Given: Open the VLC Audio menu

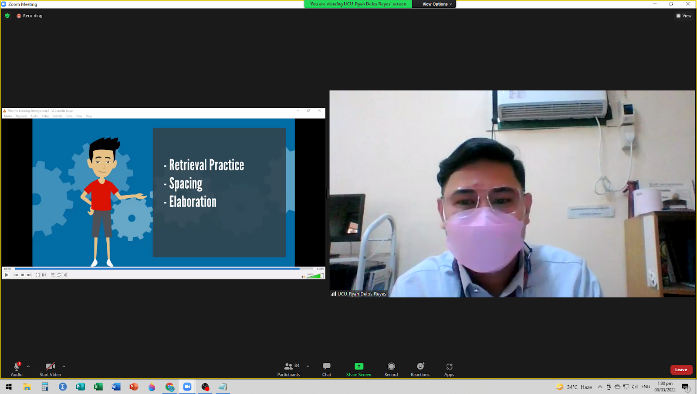Looking at the screenshot, I should [x=34, y=116].
